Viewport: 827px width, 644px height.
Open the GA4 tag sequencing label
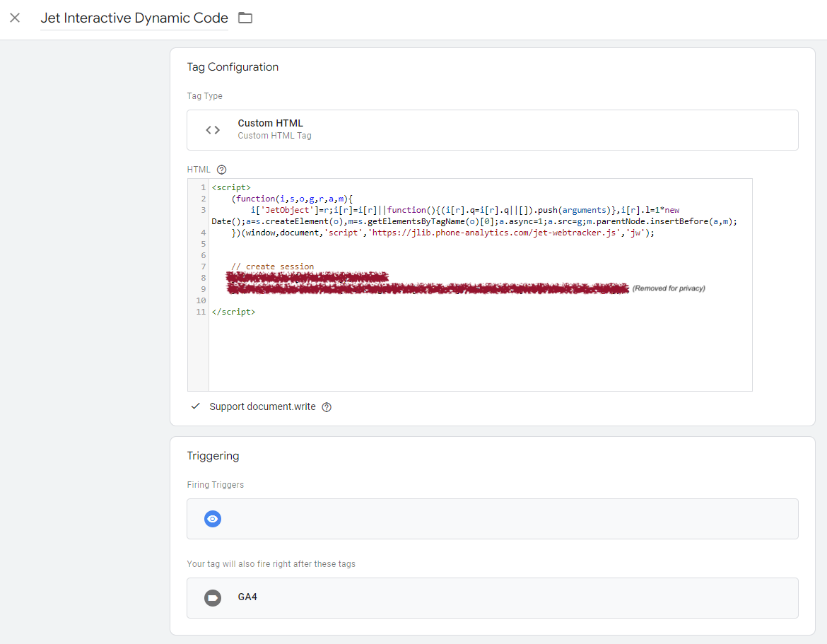247,597
